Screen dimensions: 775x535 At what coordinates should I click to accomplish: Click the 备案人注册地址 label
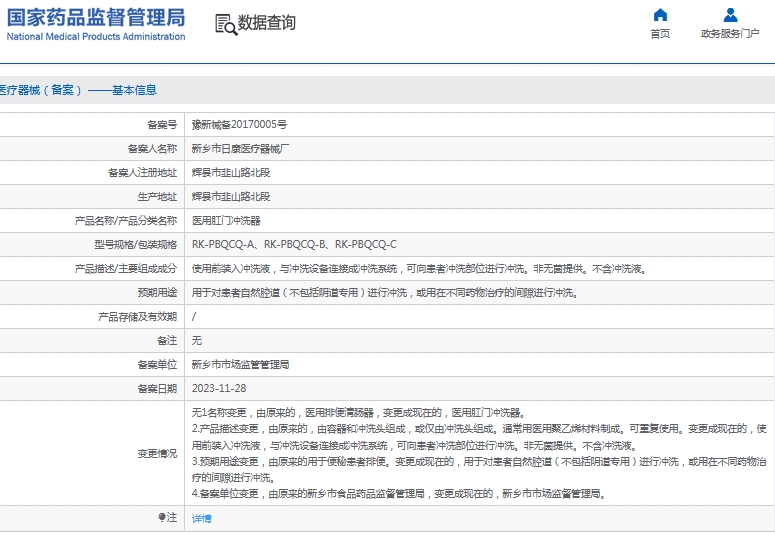tap(142, 173)
